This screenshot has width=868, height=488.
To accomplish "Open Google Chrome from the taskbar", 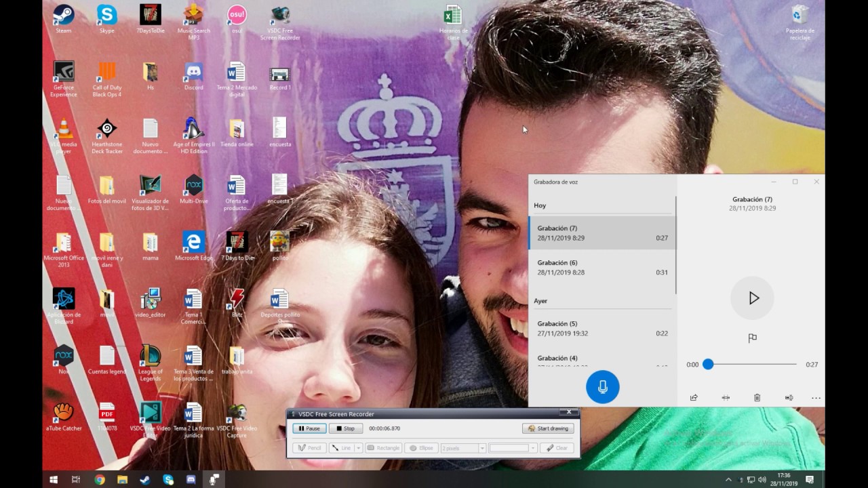I will click(x=100, y=479).
